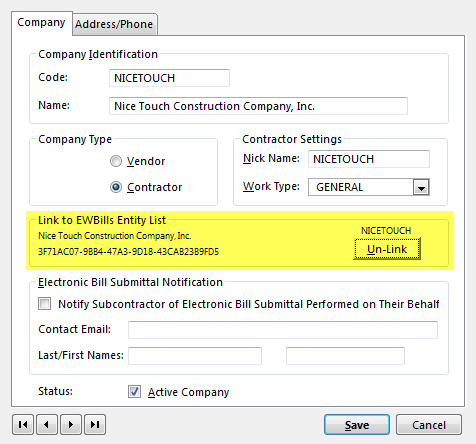Save the company record

point(357,425)
